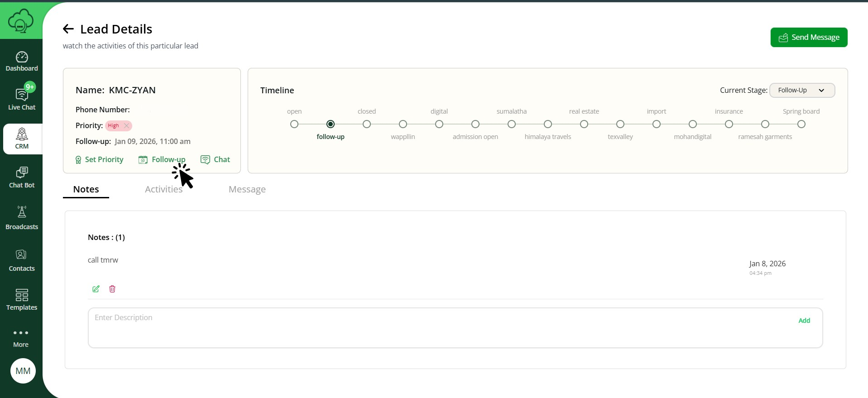Click the name KMC-ZYAN
Screen dimensions: 868x398
(132, 90)
